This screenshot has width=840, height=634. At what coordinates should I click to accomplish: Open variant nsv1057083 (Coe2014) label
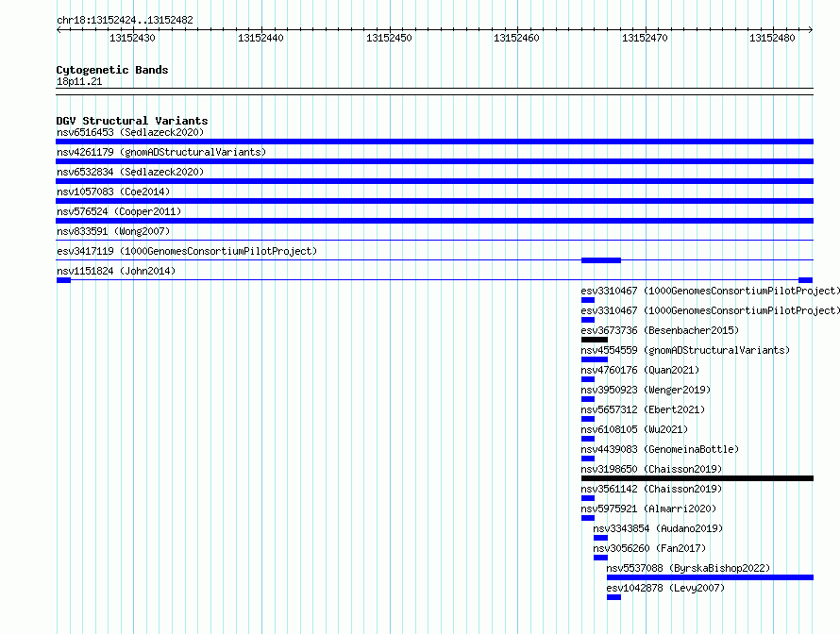[113, 192]
